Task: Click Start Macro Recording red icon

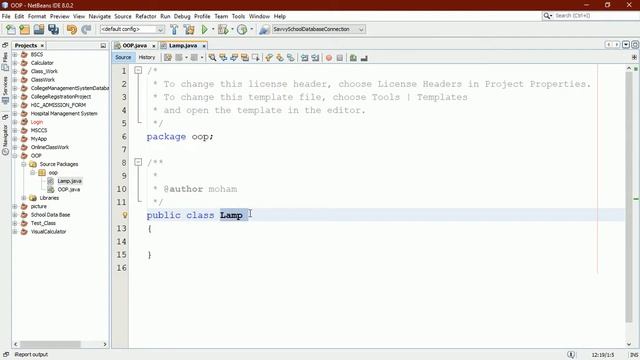Action: coord(329,58)
